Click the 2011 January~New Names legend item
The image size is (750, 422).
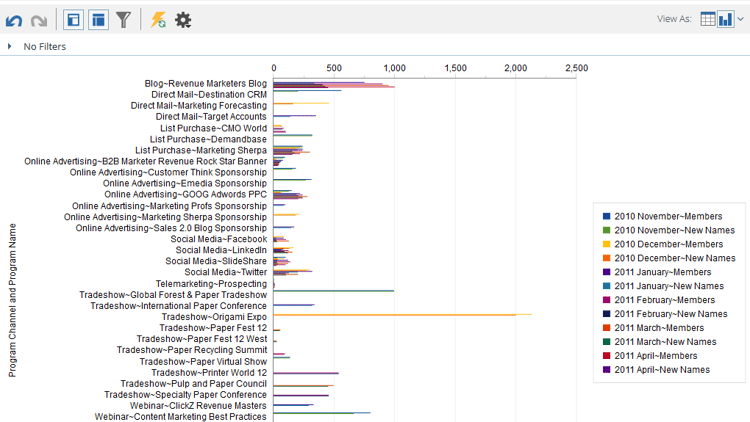tap(663, 286)
